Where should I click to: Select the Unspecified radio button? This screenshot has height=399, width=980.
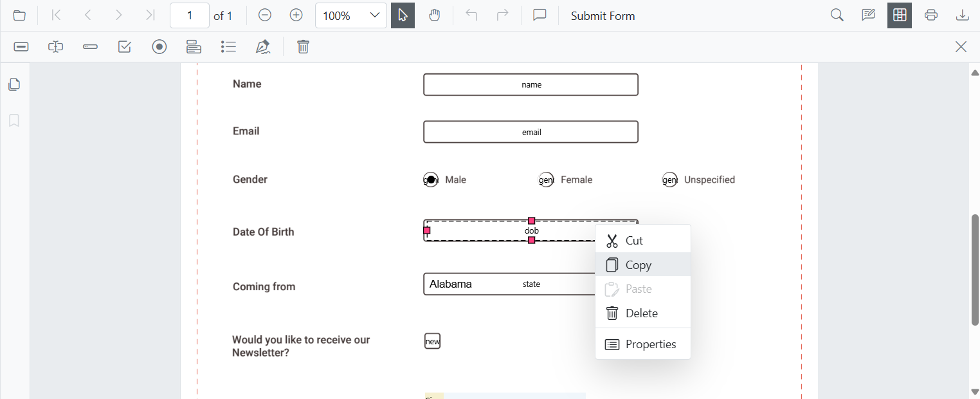click(669, 180)
